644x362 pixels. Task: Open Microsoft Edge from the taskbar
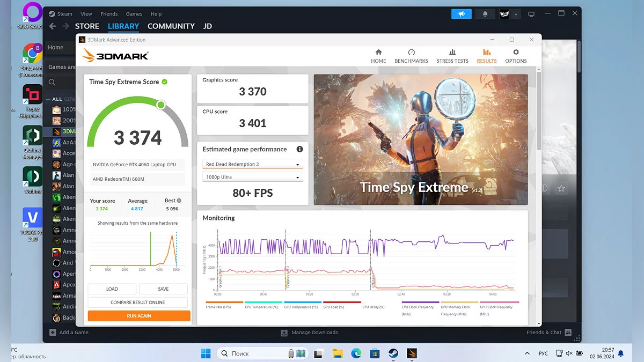click(x=356, y=353)
